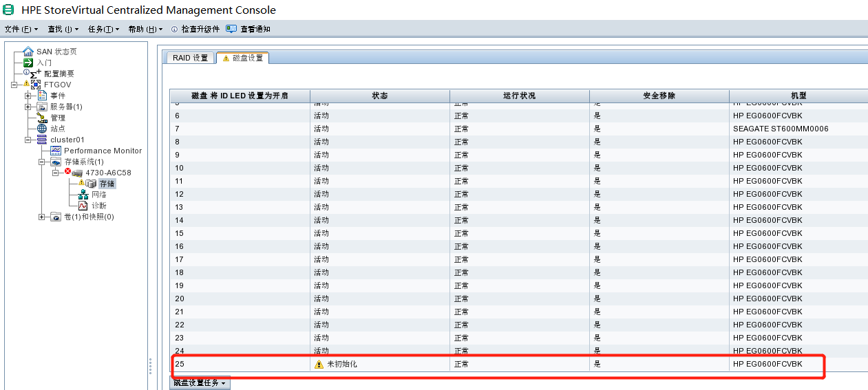Select disk number 20 cell
The height and width of the screenshot is (390, 868).
(240, 299)
